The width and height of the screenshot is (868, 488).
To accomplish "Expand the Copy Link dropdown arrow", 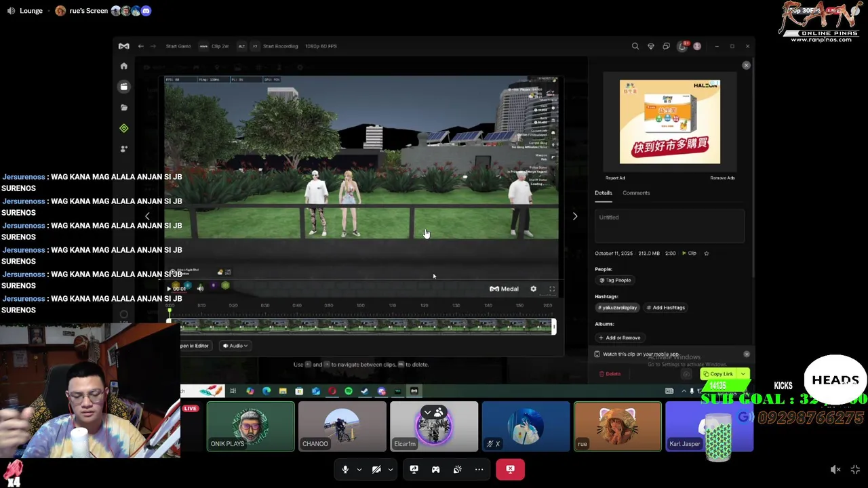I will coord(743,373).
